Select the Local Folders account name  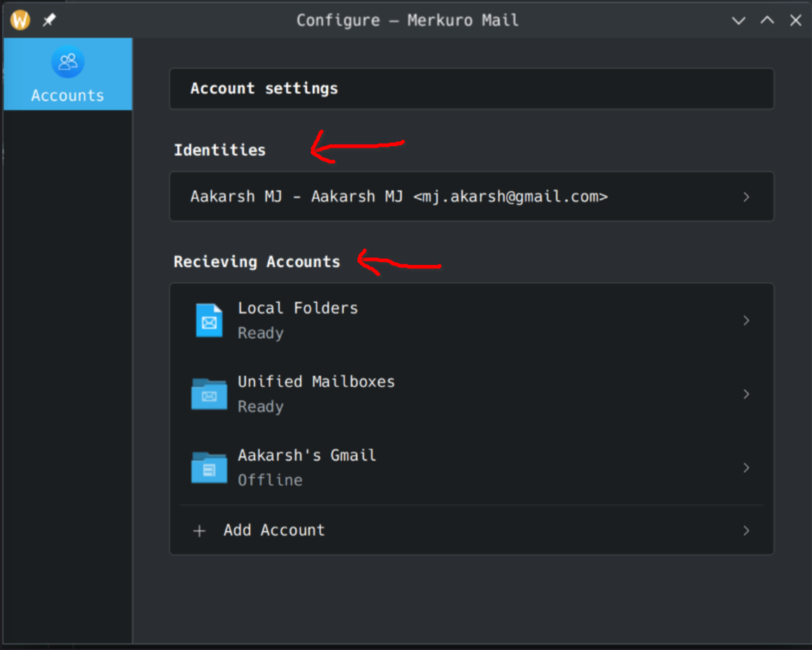[x=297, y=308]
